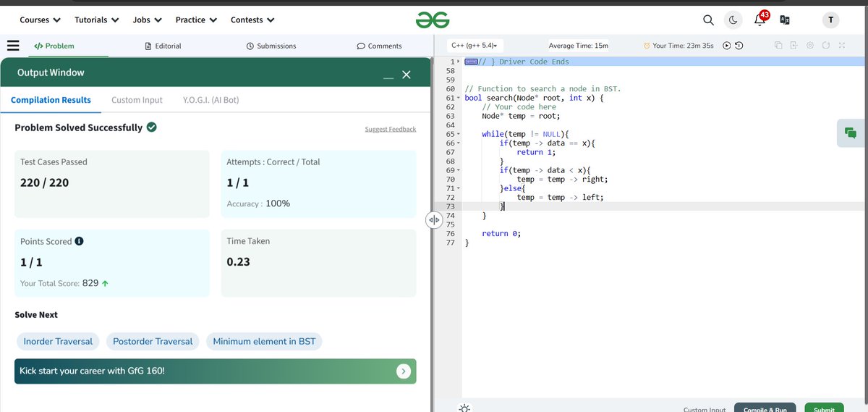Viewport: 868px width, 412px height.
Task: Switch to the Editorial tab
Action: (x=163, y=46)
